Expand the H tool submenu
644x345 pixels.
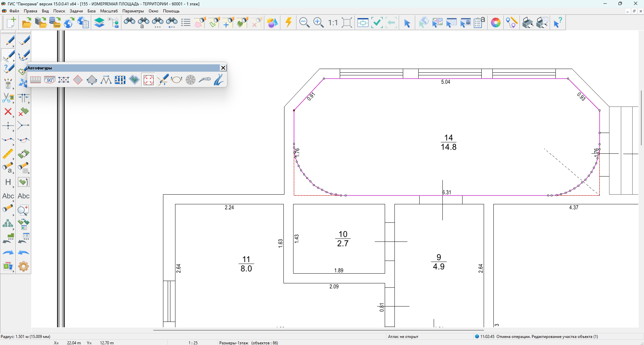[13, 187]
